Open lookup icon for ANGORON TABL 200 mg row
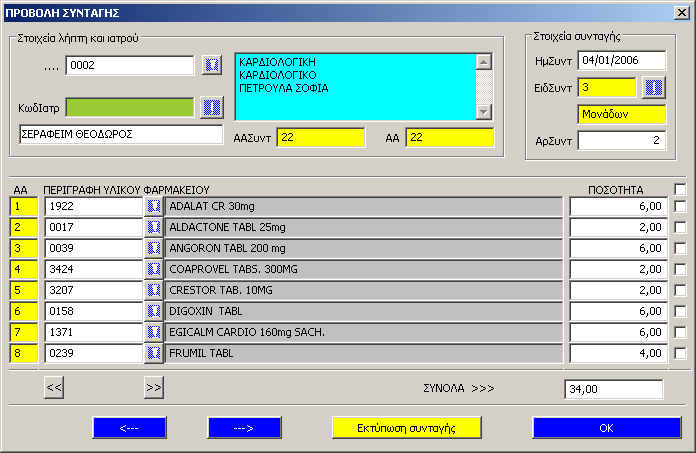696x453 pixels. 154,248
